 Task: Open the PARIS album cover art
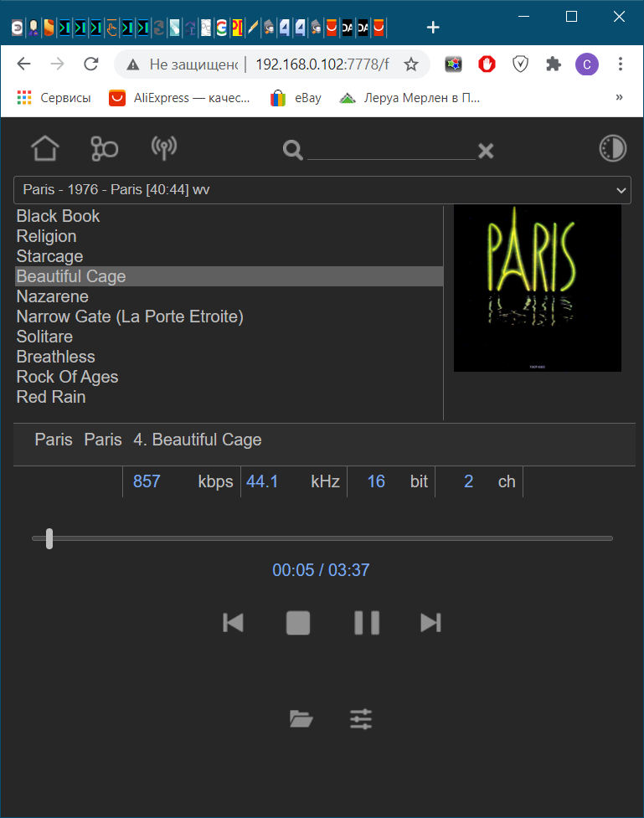coord(537,288)
